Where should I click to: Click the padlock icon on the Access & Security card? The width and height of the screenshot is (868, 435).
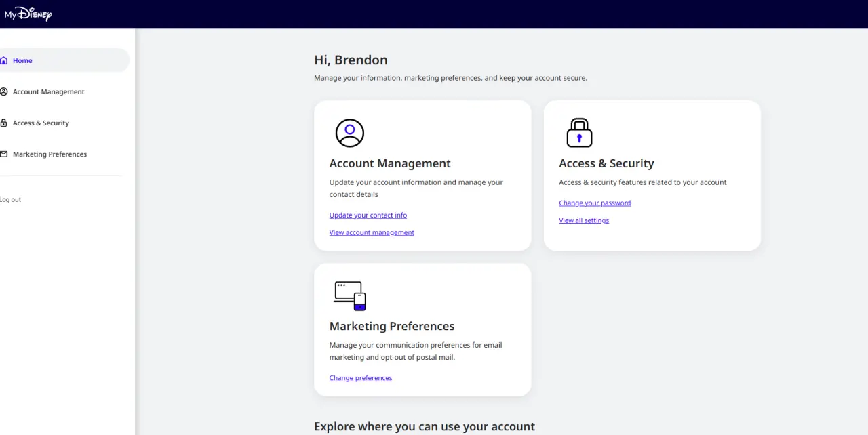[x=579, y=133]
